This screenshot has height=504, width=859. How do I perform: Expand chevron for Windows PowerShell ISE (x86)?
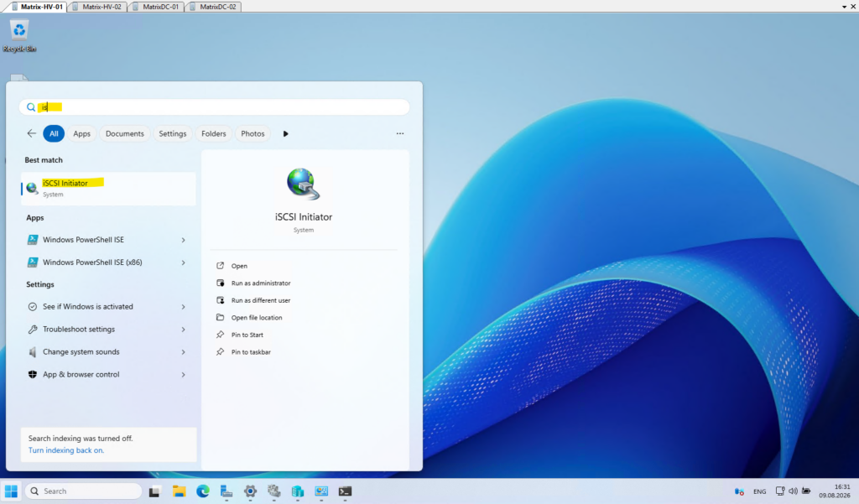click(x=184, y=262)
